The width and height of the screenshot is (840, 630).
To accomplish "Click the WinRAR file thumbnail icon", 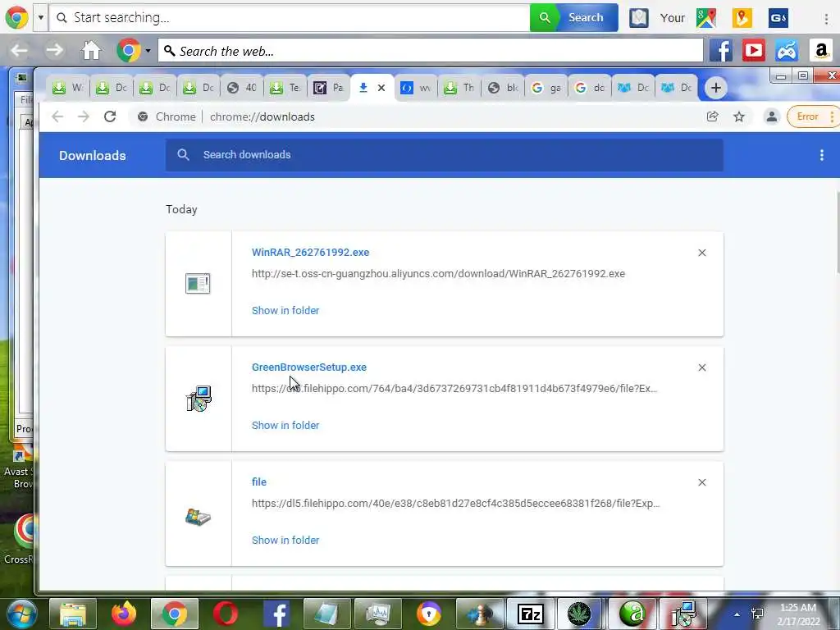I will 198,283.
